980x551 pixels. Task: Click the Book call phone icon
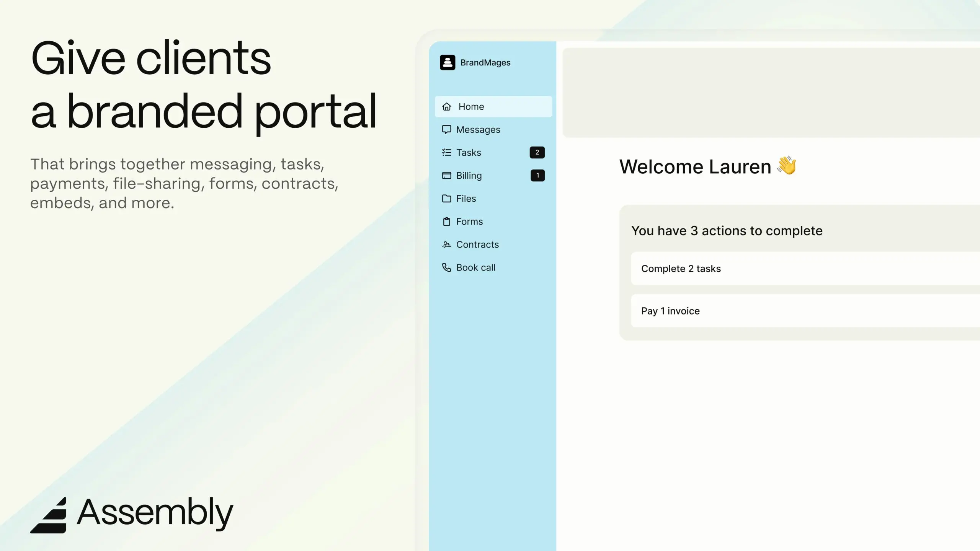click(x=446, y=267)
